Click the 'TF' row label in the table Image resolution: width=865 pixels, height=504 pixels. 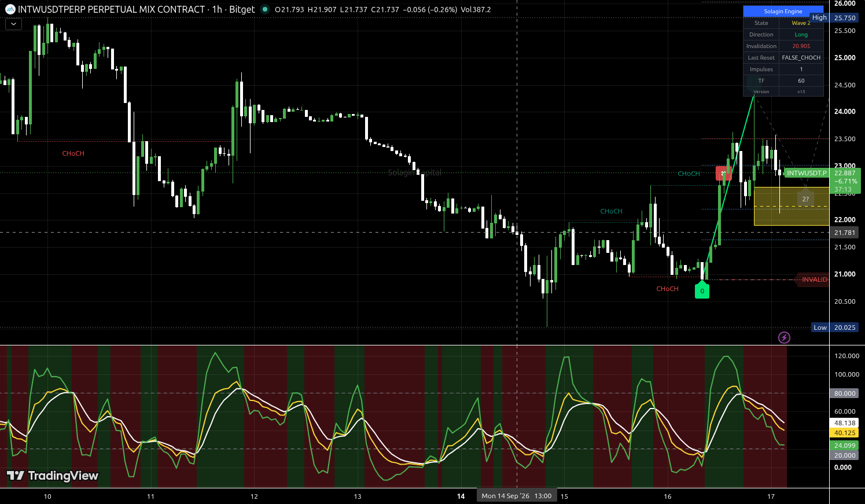[761, 81]
